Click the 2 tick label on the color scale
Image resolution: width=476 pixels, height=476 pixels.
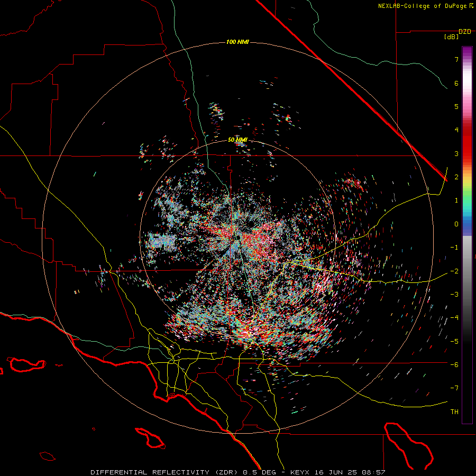456,177
